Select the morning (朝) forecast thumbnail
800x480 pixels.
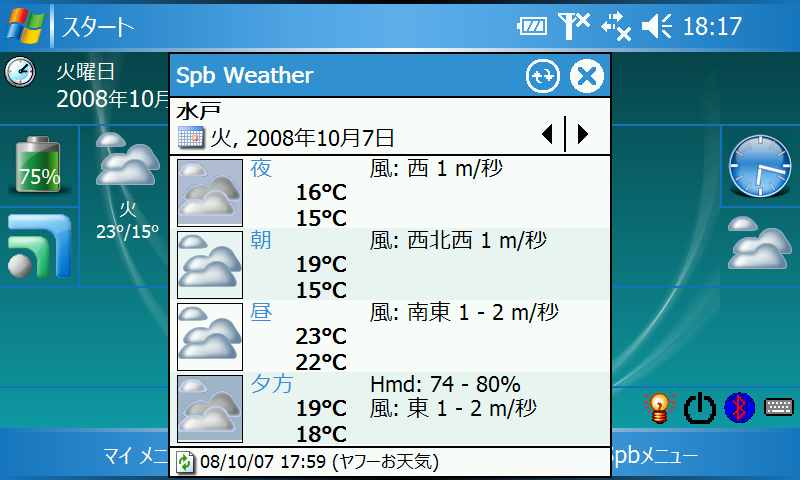tap(210, 264)
